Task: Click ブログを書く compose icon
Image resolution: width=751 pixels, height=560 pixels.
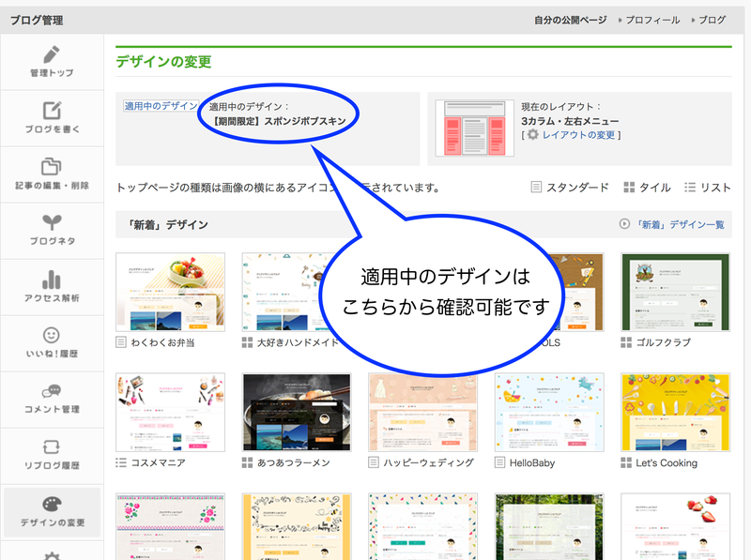Action: coord(52,110)
